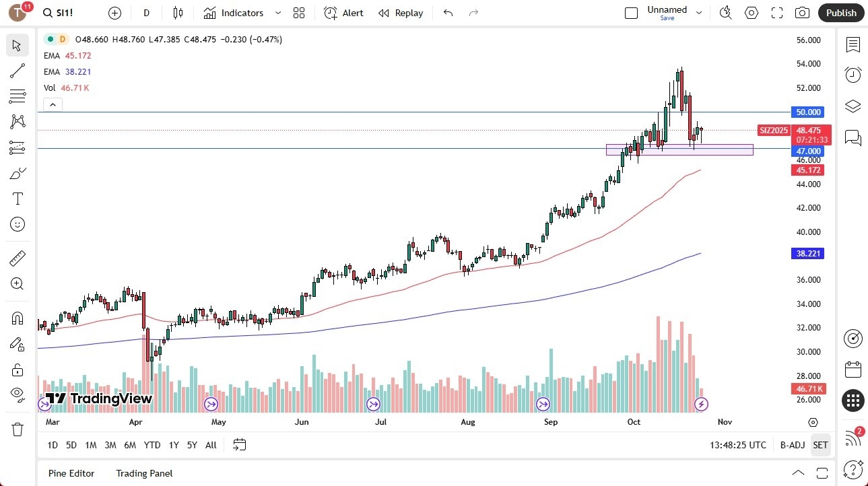Viewport: 868px width, 486px height.
Task: Collapse the indicator legend chevron
Action: coord(53,104)
